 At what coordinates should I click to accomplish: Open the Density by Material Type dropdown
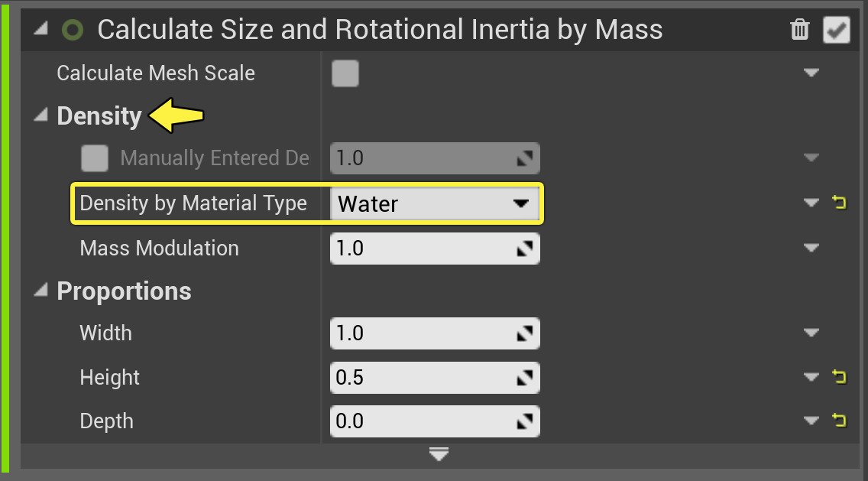pyautogui.click(x=434, y=203)
